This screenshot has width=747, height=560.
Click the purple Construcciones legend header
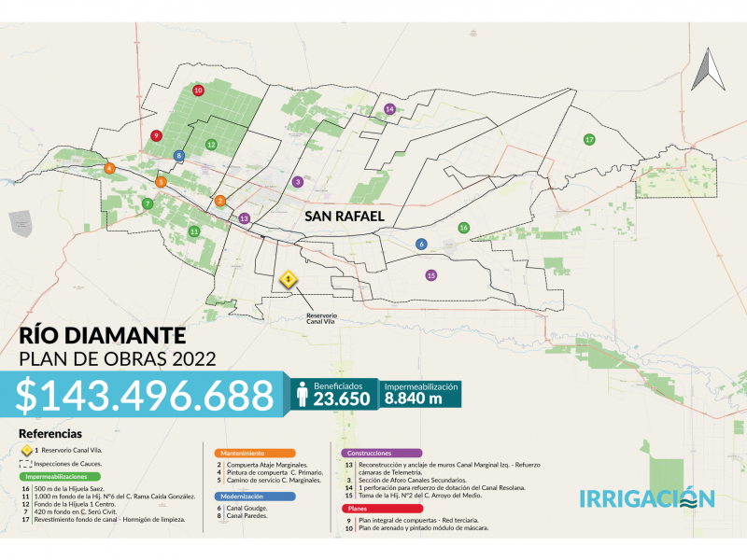point(367,454)
